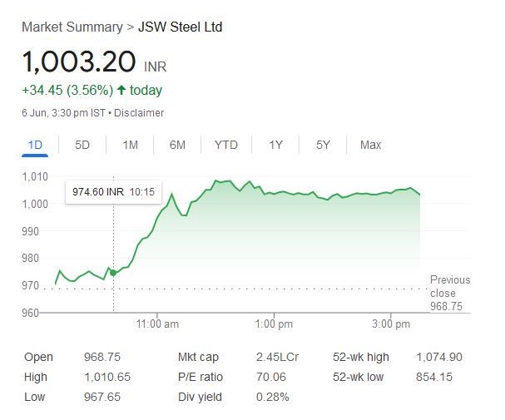Click the Mkt cap value 2.45LCr
The image size is (505, 420).
click(x=277, y=357)
